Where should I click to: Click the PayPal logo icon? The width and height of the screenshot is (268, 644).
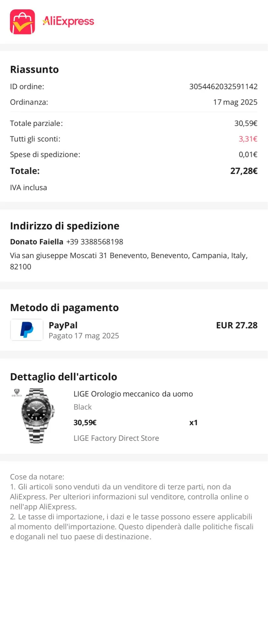click(x=27, y=330)
